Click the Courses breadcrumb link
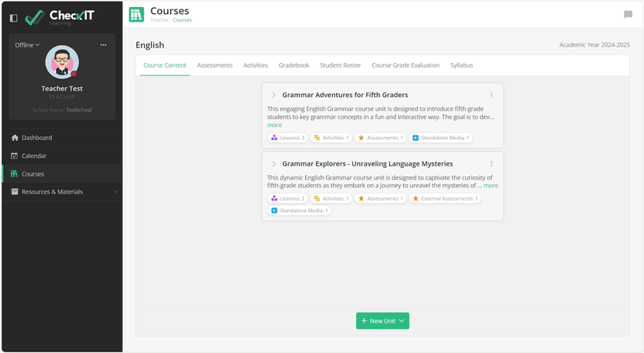The height and width of the screenshot is (353, 644). (x=182, y=19)
